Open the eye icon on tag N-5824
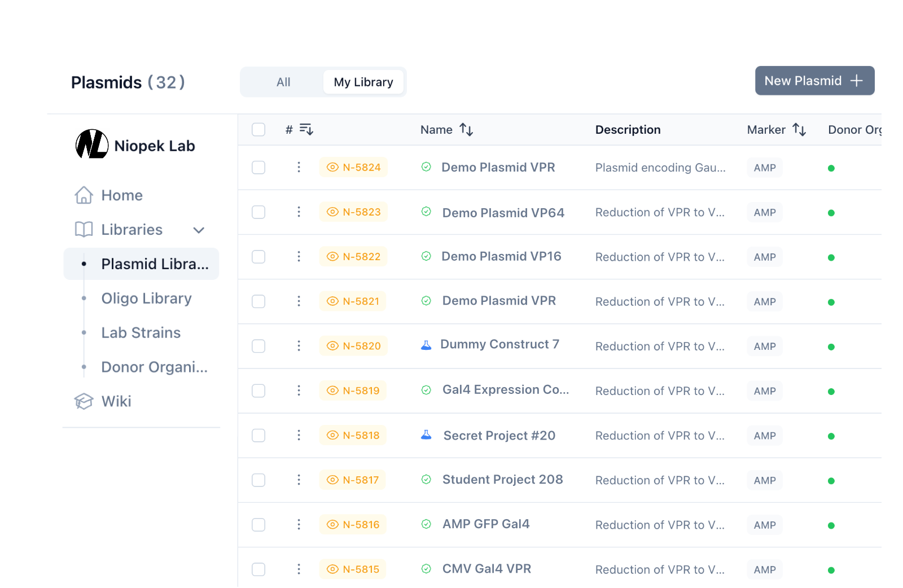903x588 pixels. [333, 168]
